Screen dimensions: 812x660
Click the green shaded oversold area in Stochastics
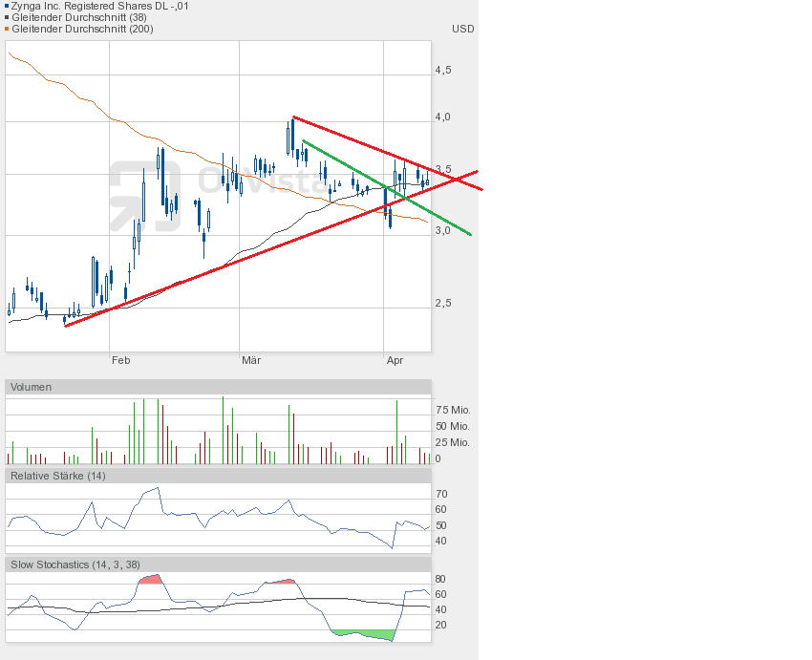tap(363, 634)
